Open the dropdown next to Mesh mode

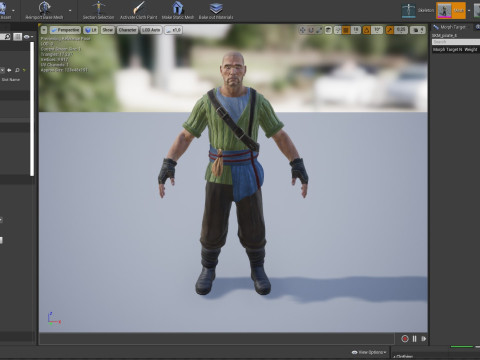pyautogui.click(x=469, y=11)
